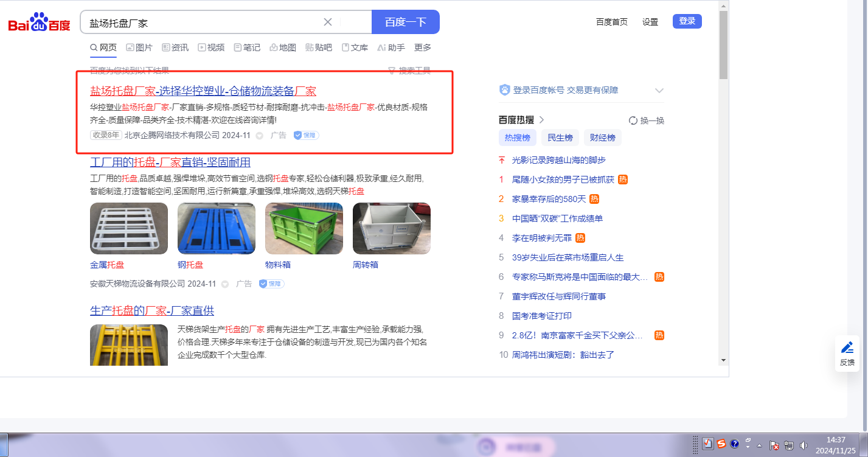This screenshot has height=457, width=868.
Task: Click the 换一换 refresh icon
Action: coord(633,120)
